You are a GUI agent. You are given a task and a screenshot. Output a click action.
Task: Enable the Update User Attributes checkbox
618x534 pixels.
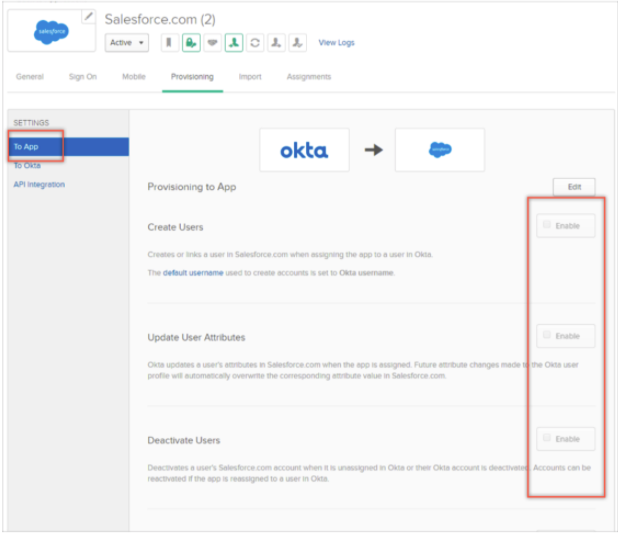click(x=547, y=335)
